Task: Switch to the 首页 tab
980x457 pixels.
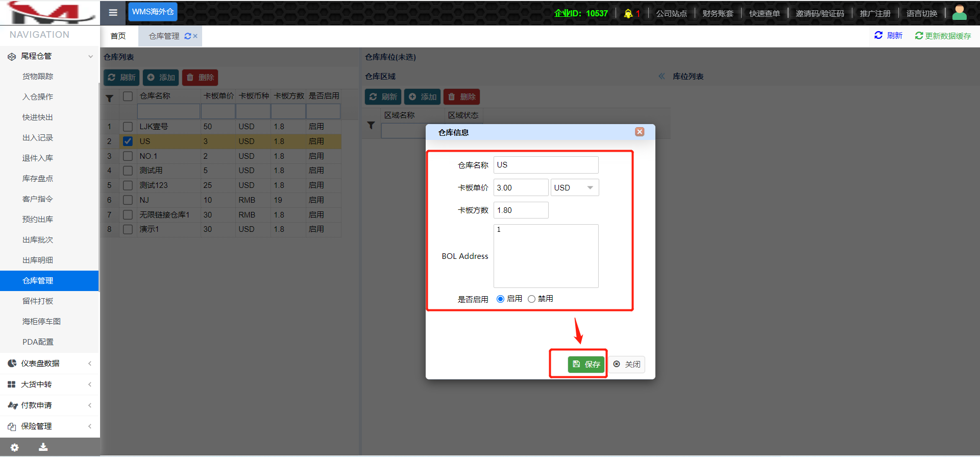Action: [x=118, y=36]
